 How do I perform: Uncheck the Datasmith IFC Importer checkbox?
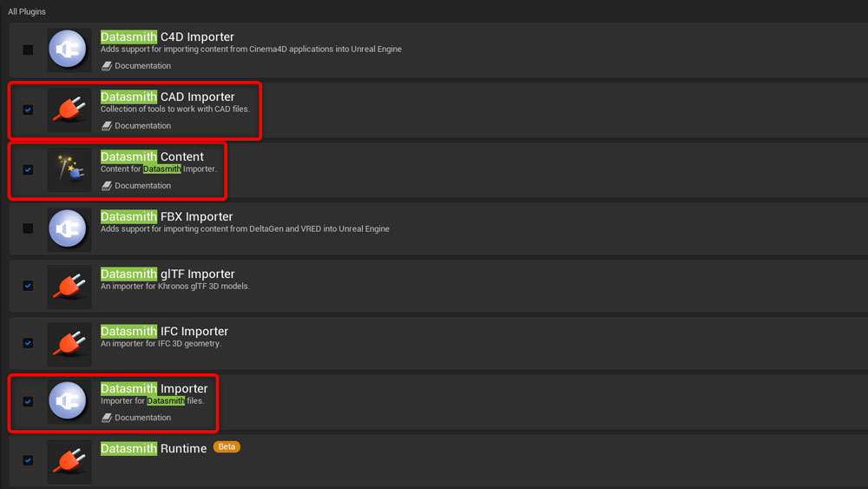tap(28, 343)
